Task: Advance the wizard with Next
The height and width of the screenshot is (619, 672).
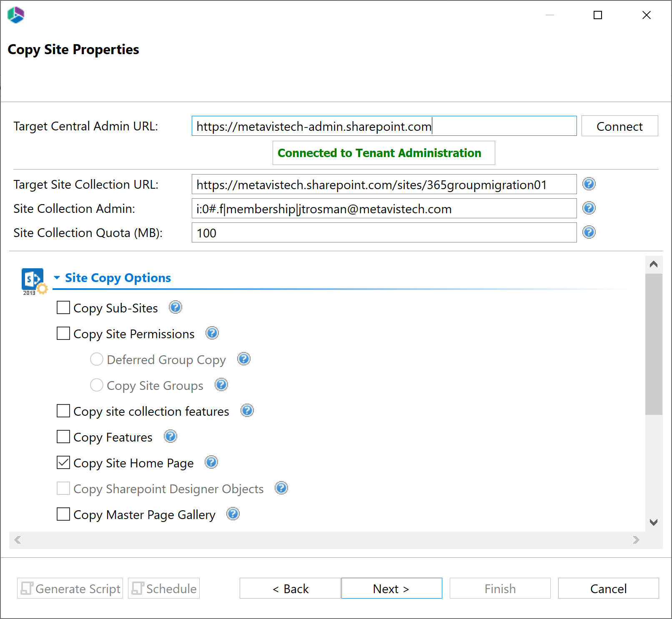Action: pyautogui.click(x=391, y=588)
